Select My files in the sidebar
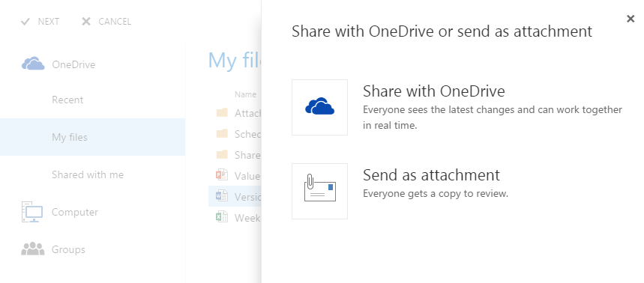Screen dimensions: 644x283 click(92, 137)
